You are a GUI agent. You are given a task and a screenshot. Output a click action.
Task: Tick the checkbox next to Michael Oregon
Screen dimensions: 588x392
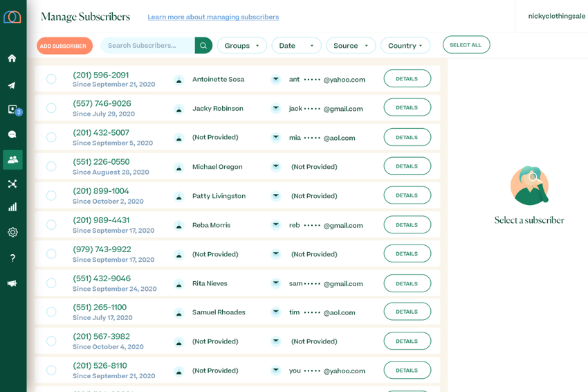click(51, 166)
